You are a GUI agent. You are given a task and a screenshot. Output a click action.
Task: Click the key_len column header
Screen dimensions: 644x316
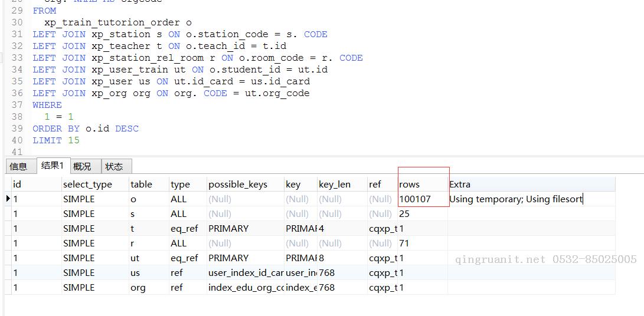(x=342, y=185)
